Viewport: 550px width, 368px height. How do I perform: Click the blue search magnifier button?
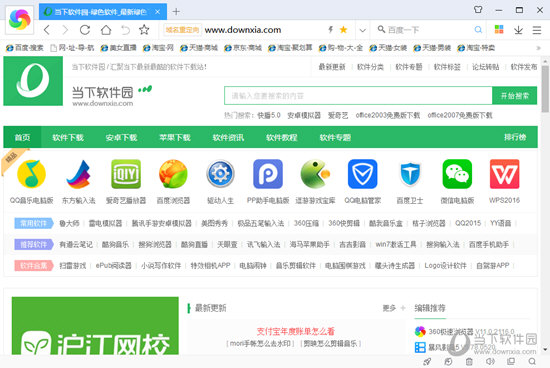[478, 30]
